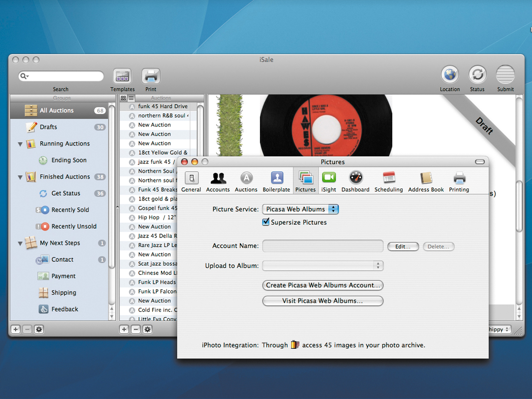Open the Auctions gear action menu
Screen dimensions: 532x399
click(147, 329)
